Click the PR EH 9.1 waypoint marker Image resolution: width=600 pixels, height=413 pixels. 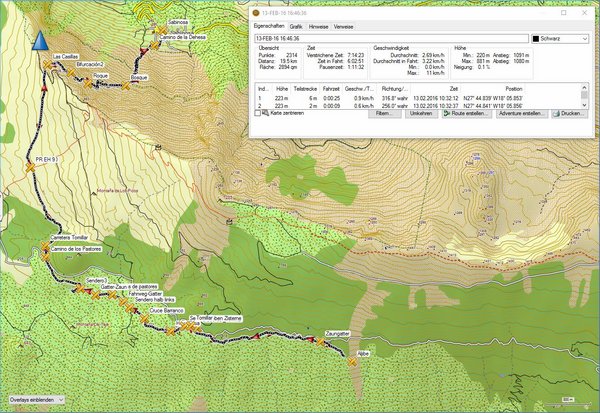tap(31, 166)
